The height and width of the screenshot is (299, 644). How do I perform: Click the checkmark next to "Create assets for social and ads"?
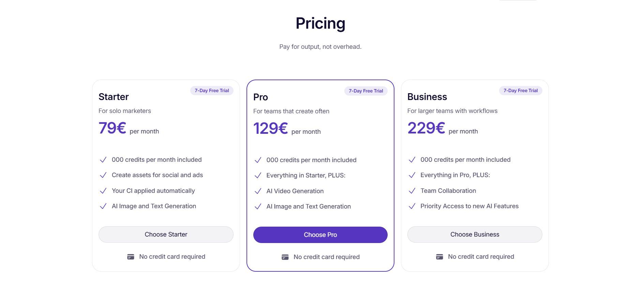pos(103,175)
